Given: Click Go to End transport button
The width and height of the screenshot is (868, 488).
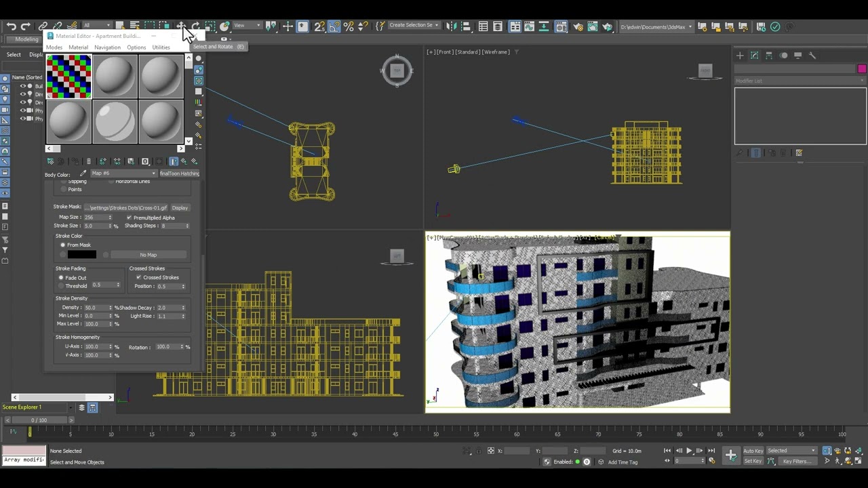Looking at the screenshot, I should pos(711,451).
